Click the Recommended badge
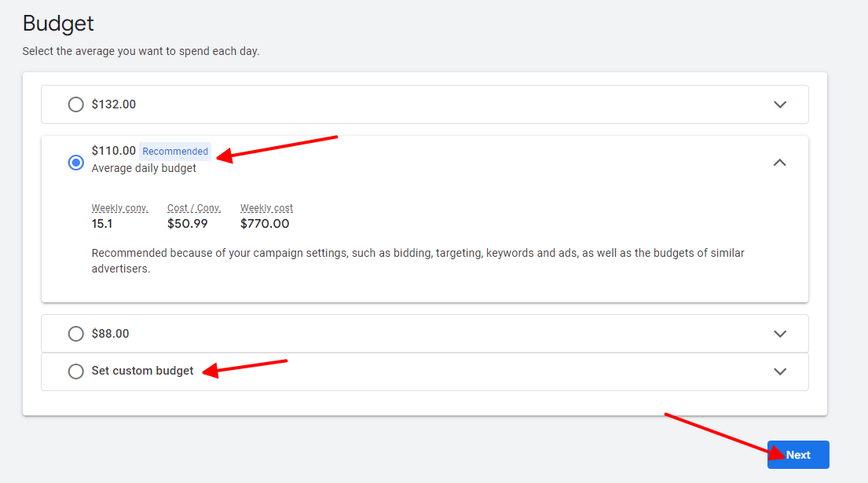Image resolution: width=868 pixels, height=483 pixels. coord(174,151)
